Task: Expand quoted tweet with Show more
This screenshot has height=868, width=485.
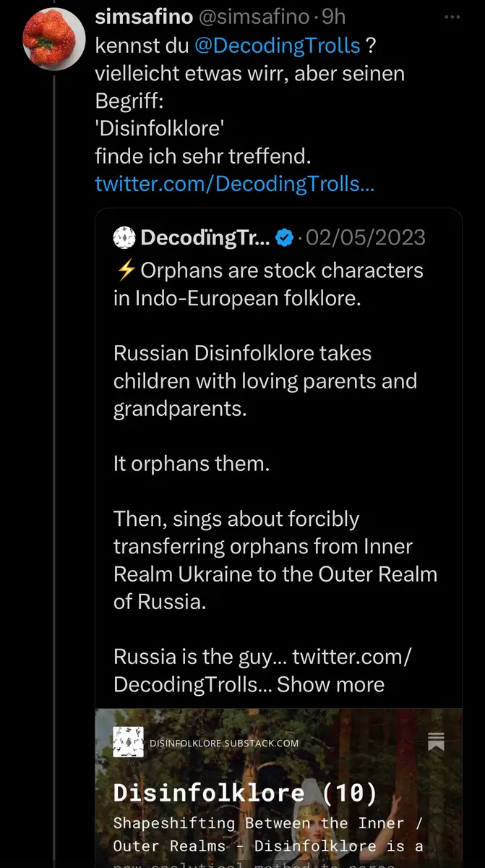Action: [x=330, y=684]
